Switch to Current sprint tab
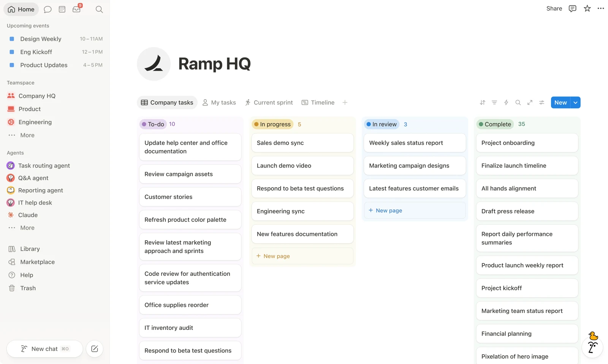The height and width of the screenshot is (364, 608). pyautogui.click(x=269, y=103)
